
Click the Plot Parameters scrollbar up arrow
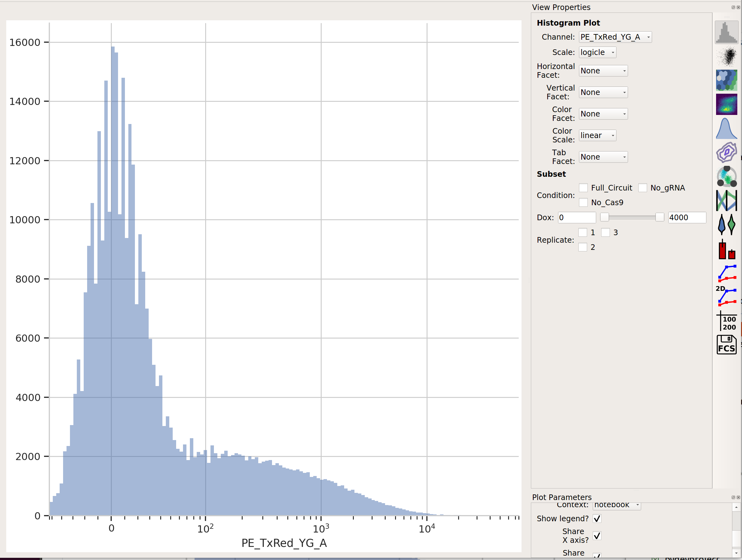[736, 507]
